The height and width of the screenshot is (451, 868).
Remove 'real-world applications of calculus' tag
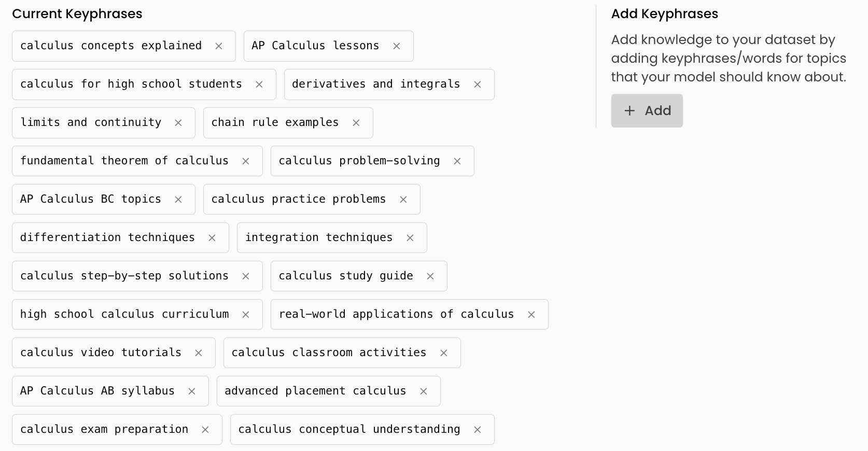pos(531,315)
